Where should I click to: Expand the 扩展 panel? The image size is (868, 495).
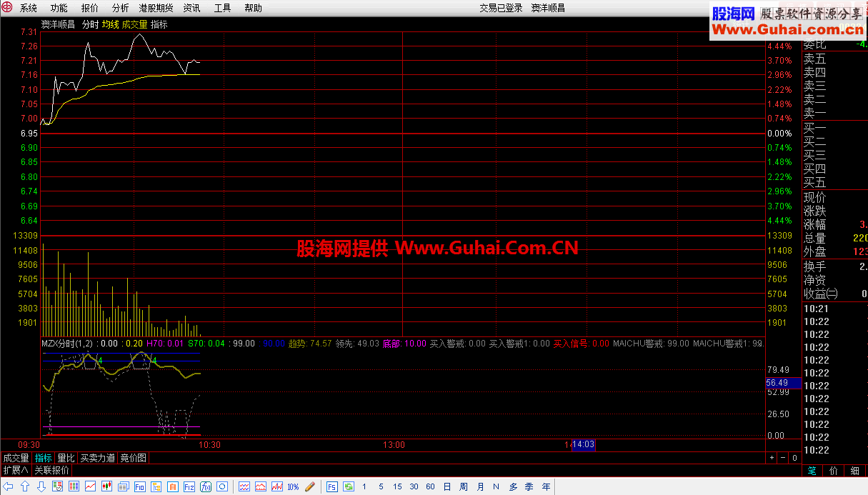point(16,470)
